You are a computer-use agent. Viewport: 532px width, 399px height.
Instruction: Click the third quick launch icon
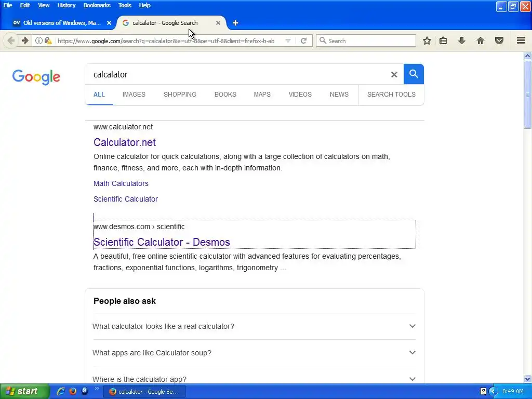85,391
